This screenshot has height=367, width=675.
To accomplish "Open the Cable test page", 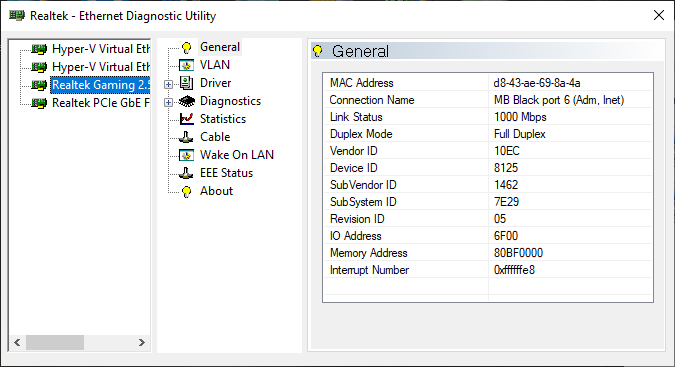I will (x=215, y=137).
